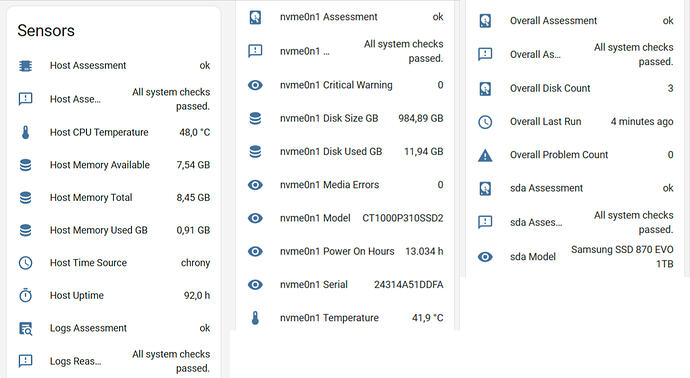Click the Host Memory Used GB icon
690x378 pixels.
(26, 230)
